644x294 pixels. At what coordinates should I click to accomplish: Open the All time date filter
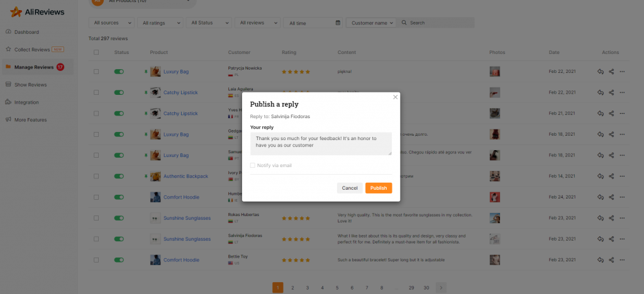tap(313, 23)
